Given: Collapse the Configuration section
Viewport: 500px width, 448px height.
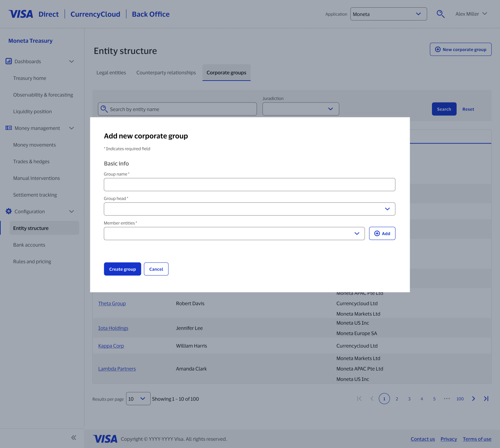Looking at the screenshot, I should [72, 211].
